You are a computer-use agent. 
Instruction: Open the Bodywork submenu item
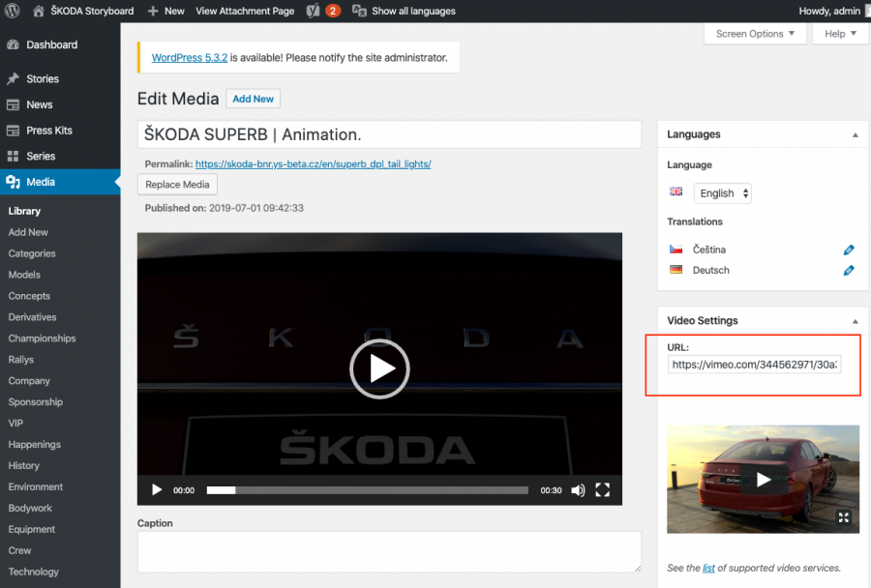click(x=30, y=508)
